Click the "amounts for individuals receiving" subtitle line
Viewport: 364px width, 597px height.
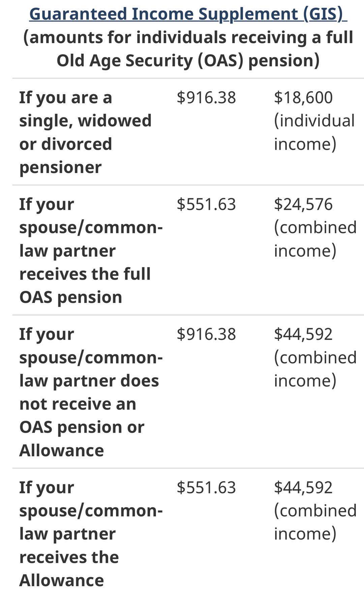point(188,37)
